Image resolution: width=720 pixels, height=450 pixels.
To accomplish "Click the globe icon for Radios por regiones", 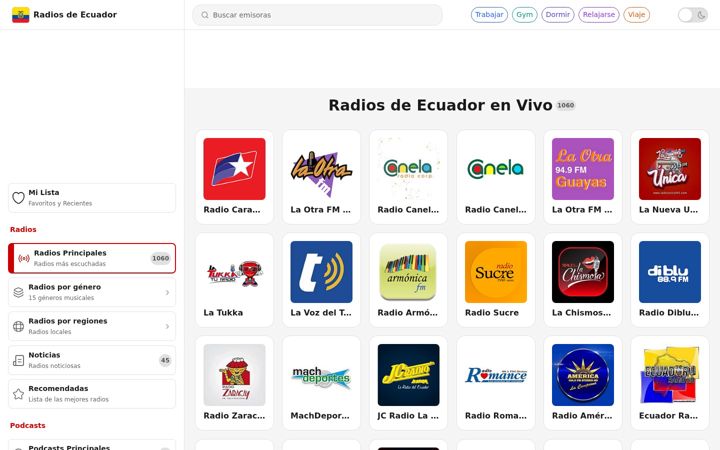I will pos(18,326).
